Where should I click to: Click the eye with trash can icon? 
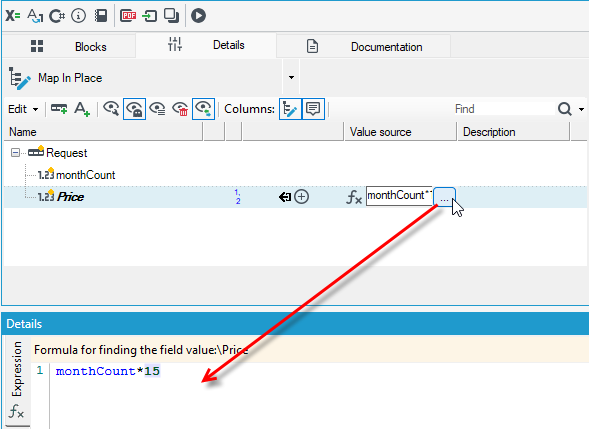[180, 109]
